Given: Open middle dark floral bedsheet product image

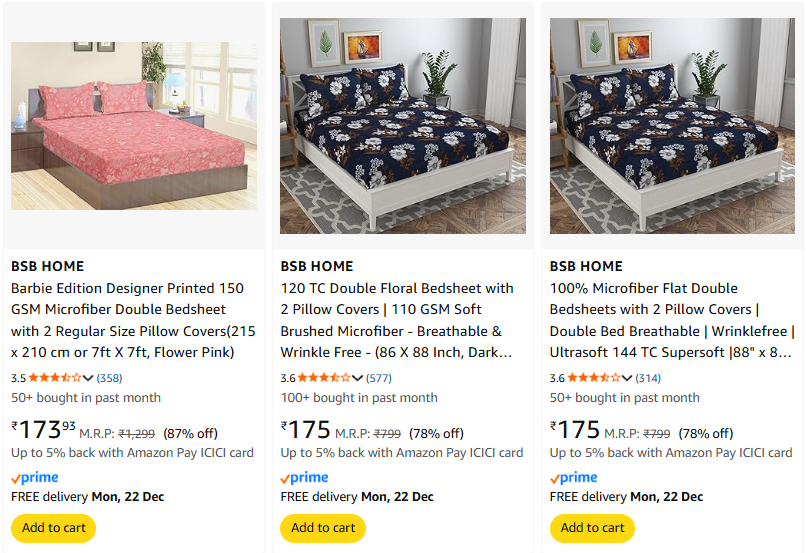Looking at the screenshot, I should 403,125.
